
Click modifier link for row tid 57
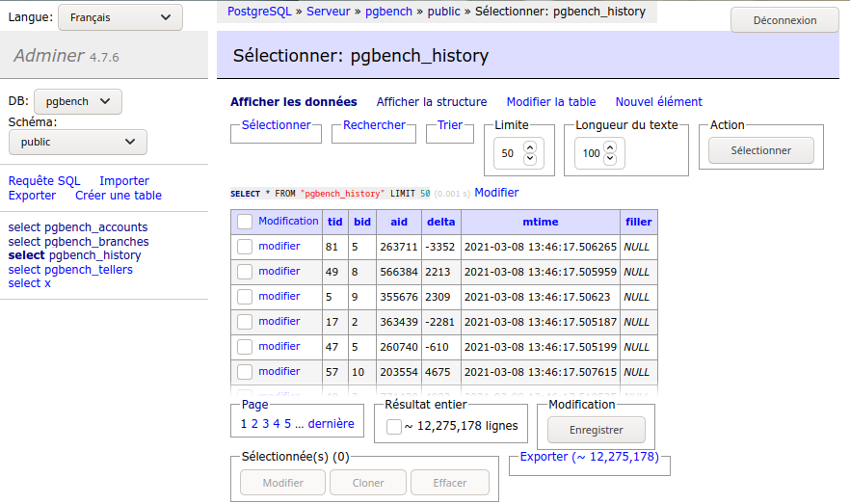[x=279, y=371]
